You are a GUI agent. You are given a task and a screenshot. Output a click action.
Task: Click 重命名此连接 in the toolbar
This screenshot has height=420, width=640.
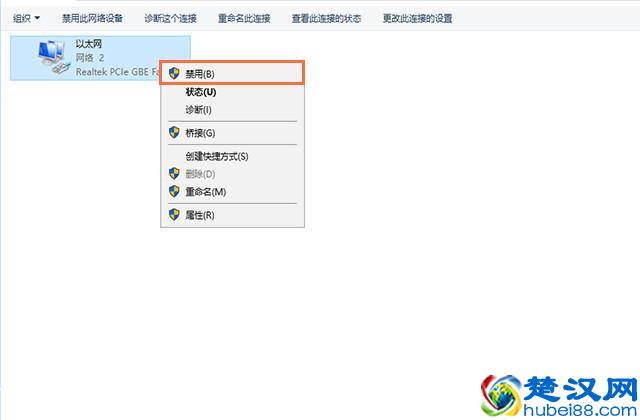(244, 18)
